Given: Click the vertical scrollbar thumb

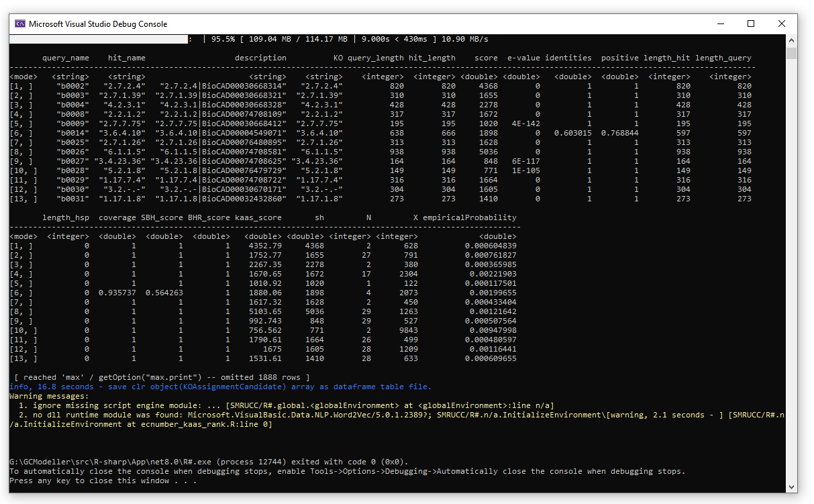Looking at the screenshot, I should (792, 54).
